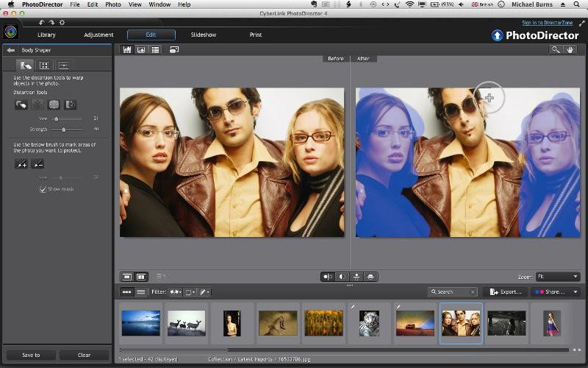Open the Zoom Fit dropdown

coord(559,277)
